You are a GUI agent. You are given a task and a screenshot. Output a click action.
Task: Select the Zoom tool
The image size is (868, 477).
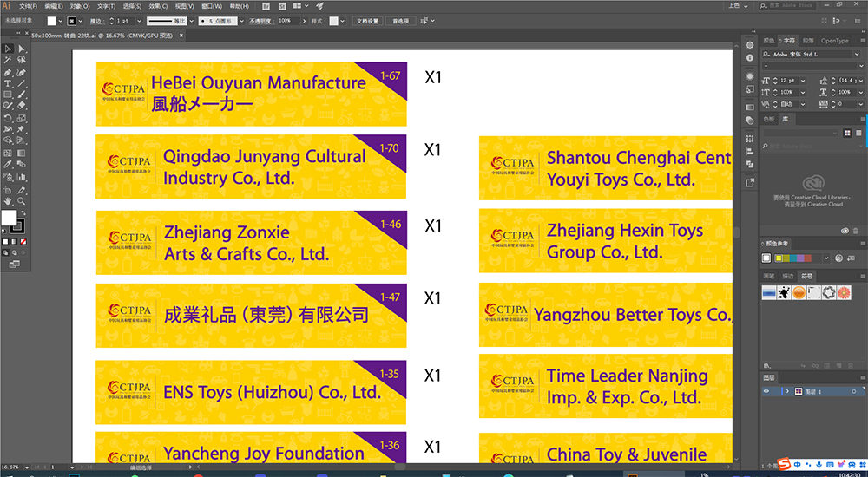tap(22, 201)
